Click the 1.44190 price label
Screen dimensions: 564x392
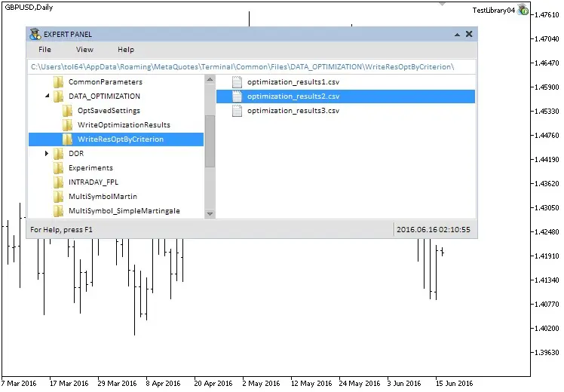[547, 159]
